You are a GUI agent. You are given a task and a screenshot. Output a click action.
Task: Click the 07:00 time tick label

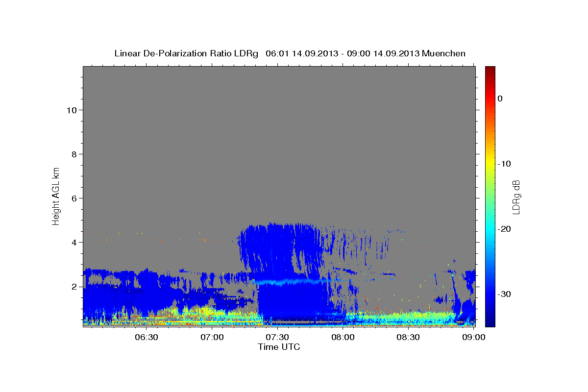click(212, 337)
